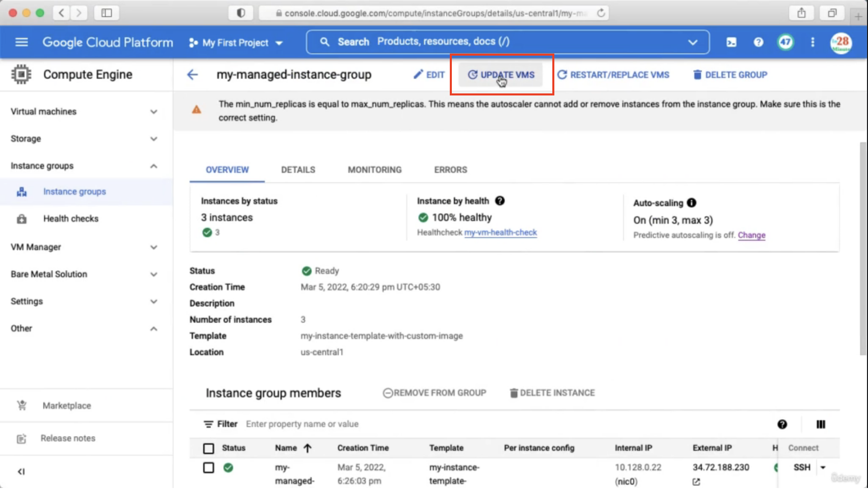Screen dimensions: 868x489
Task: Collapse the sidebar with the bottom-left arrow icon
Action: pos(21,472)
